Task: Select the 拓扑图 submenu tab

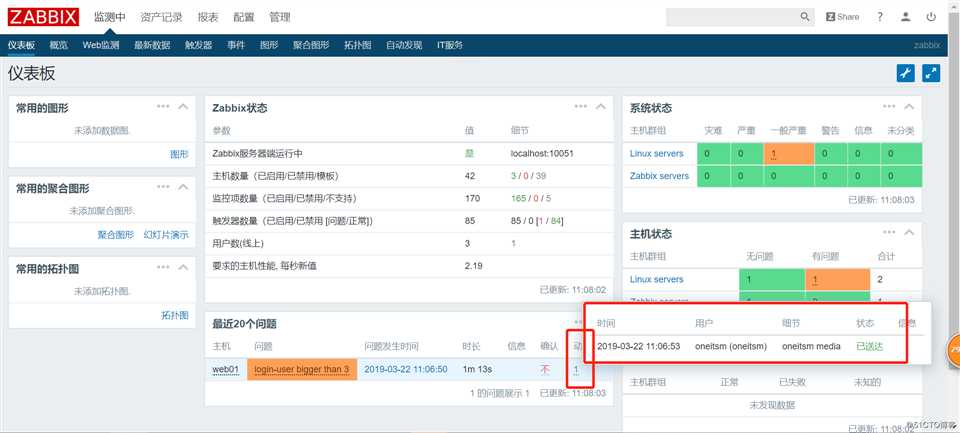Action: [358, 45]
